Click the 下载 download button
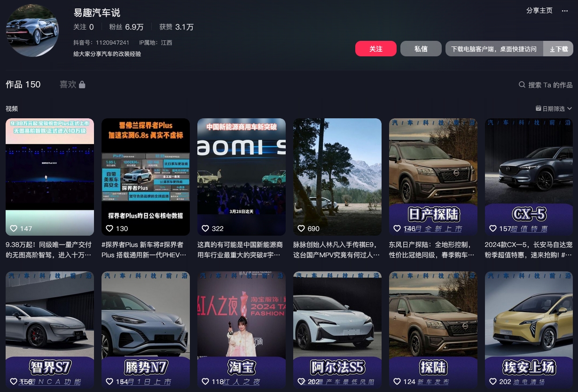The width and height of the screenshot is (578, 392). tap(558, 49)
